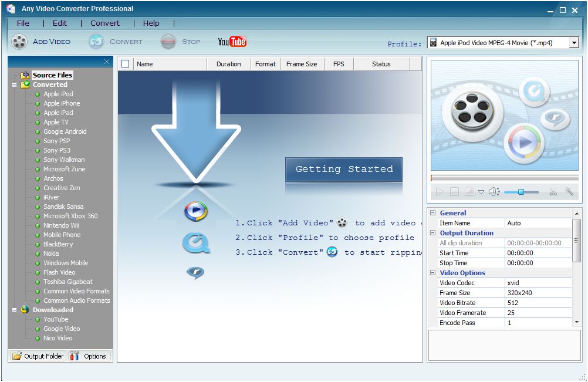Click the Output Folder button
This screenshot has width=588, height=382.
click(38, 356)
